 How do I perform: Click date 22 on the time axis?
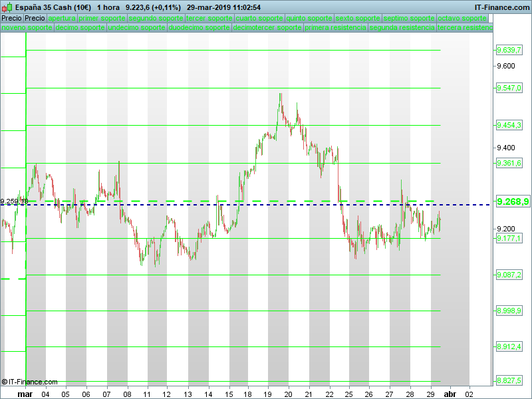[329, 394]
